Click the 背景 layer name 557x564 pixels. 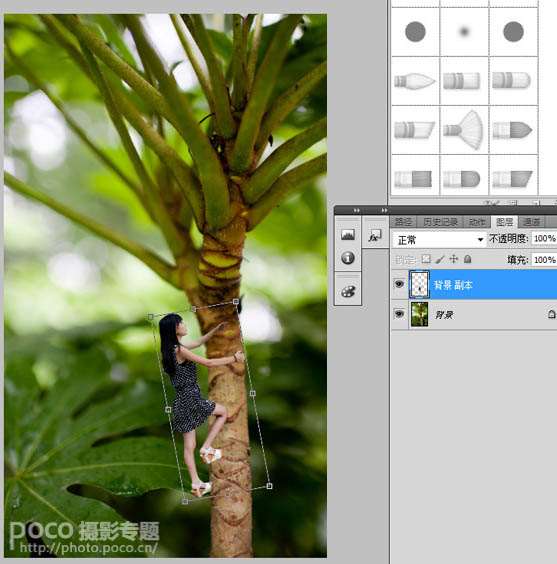point(444,315)
